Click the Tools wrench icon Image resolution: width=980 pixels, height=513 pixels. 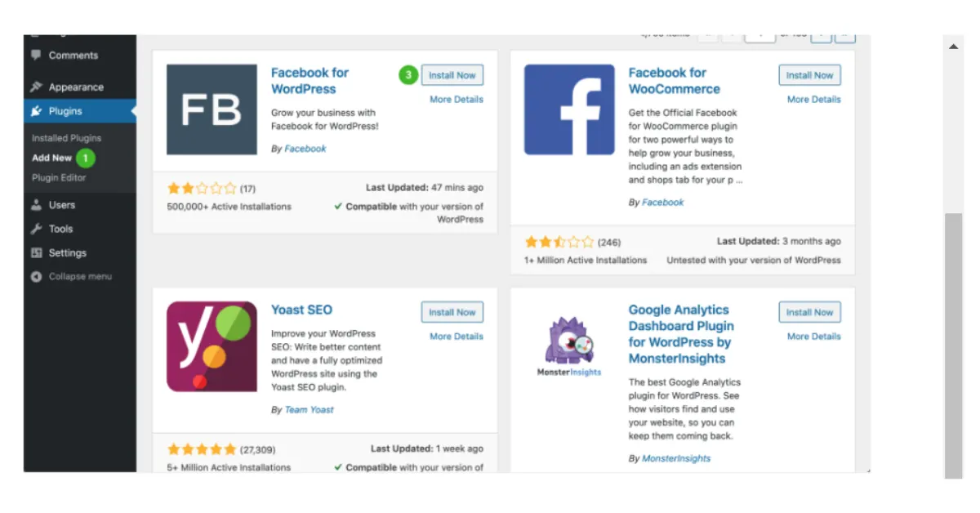tap(36, 229)
